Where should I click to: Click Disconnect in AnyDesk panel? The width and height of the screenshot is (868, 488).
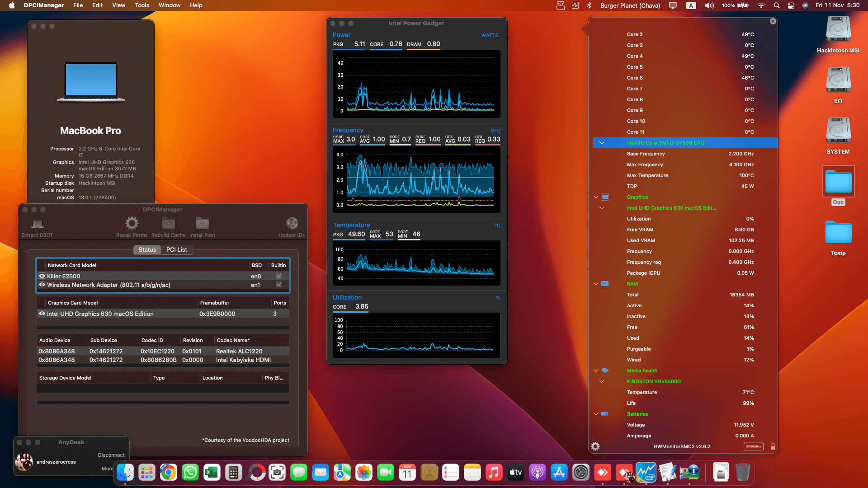111,455
